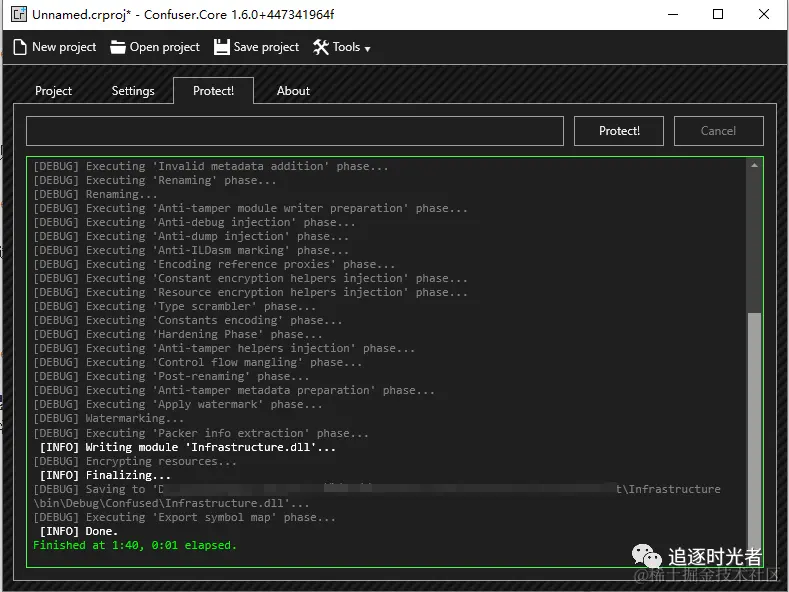Click the 'Encoding reference proxies' phase log line
This screenshot has width=789, height=592.
click(214, 264)
